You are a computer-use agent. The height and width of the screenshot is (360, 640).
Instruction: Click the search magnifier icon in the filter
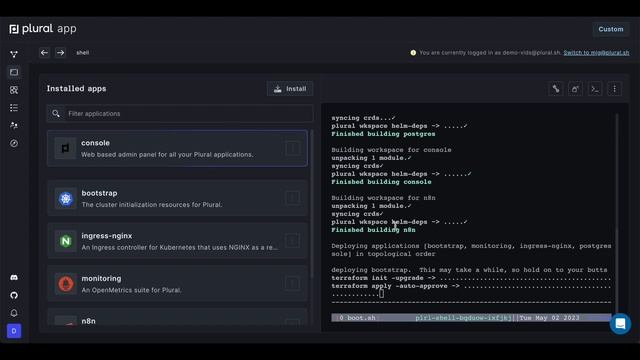[56, 113]
